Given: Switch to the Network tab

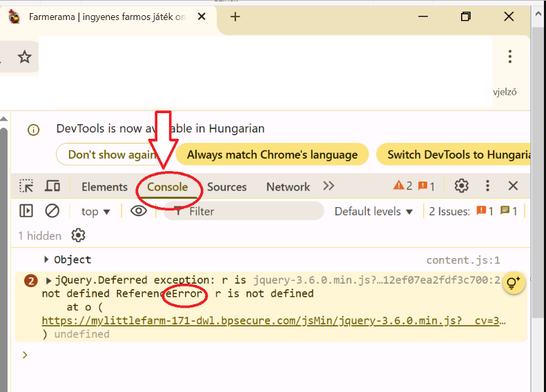Looking at the screenshot, I should point(288,187).
